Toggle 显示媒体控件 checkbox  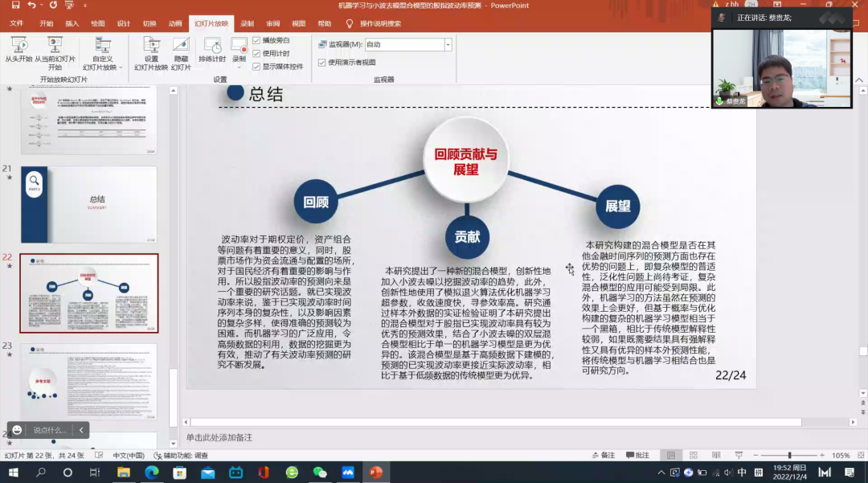coord(256,67)
